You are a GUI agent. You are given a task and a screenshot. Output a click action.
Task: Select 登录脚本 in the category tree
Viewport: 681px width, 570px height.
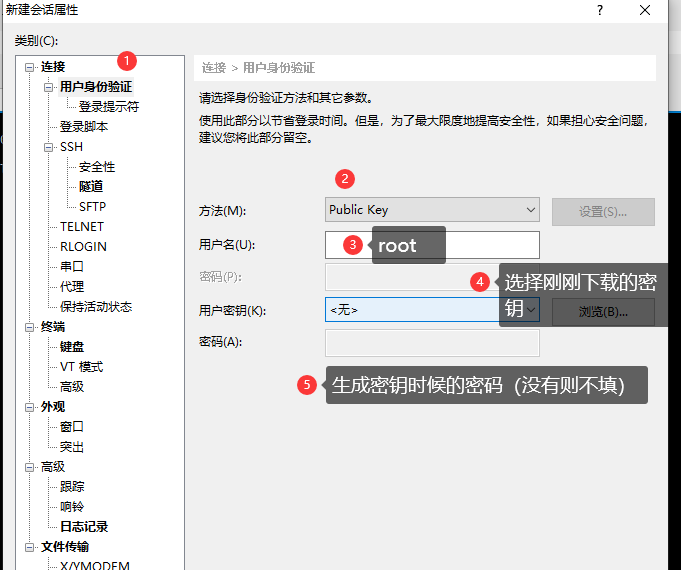84,127
